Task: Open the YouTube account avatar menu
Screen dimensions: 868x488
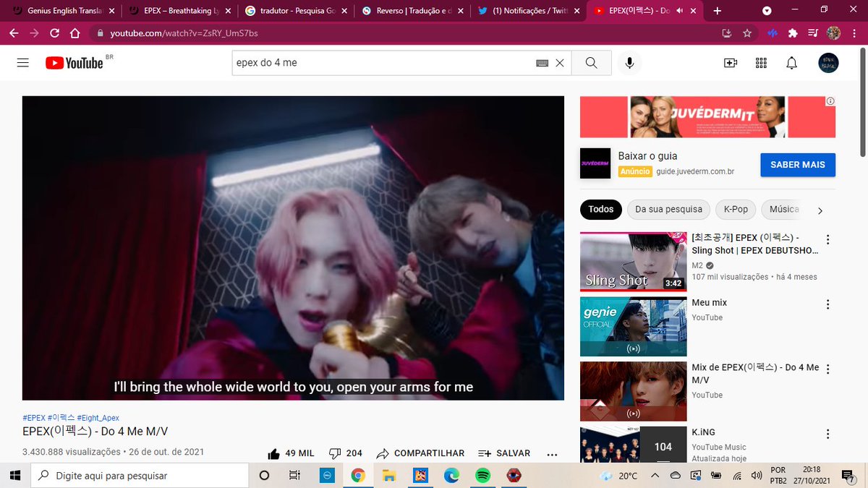Action: [x=828, y=63]
